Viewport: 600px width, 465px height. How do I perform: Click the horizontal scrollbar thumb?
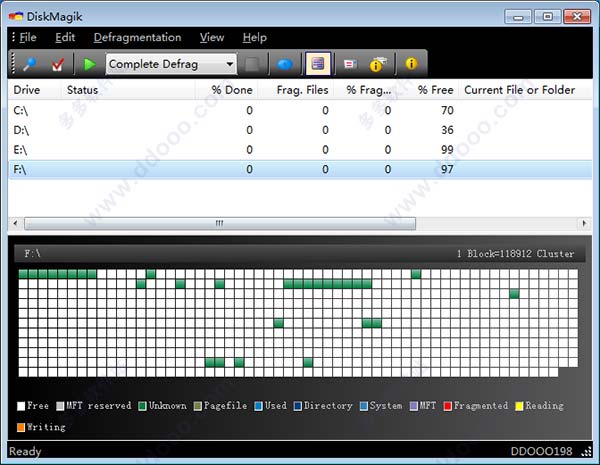[220, 223]
